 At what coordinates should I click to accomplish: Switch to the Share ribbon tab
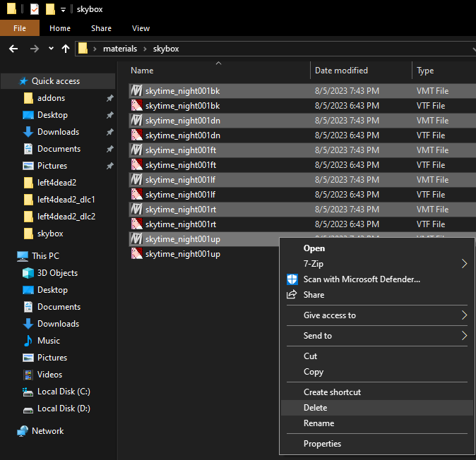click(x=102, y=28)
